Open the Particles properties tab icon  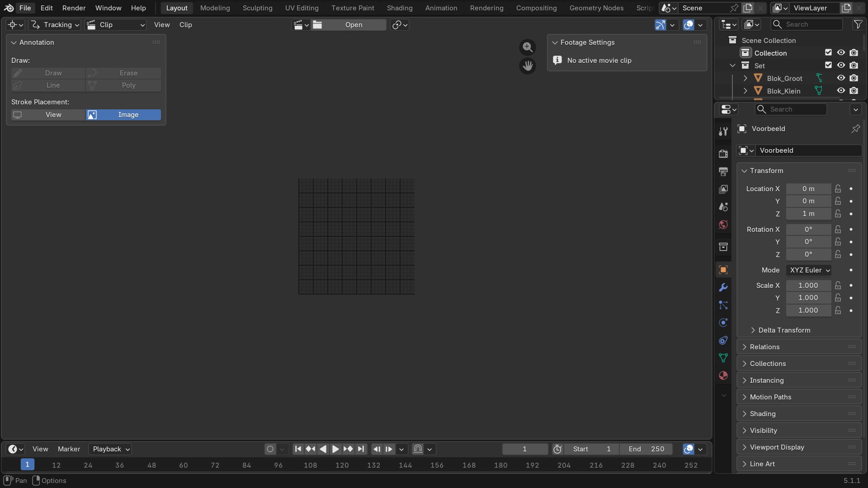pos(723,305)
